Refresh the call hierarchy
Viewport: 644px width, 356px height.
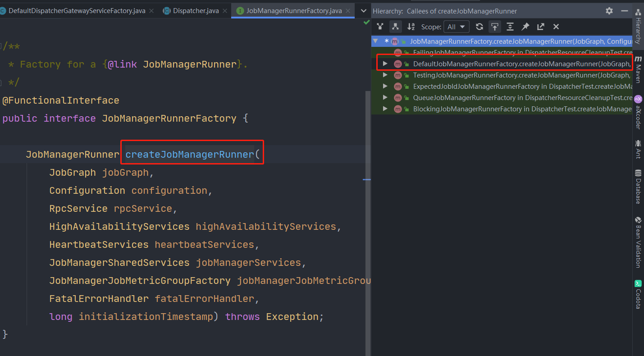pos(480,27)
